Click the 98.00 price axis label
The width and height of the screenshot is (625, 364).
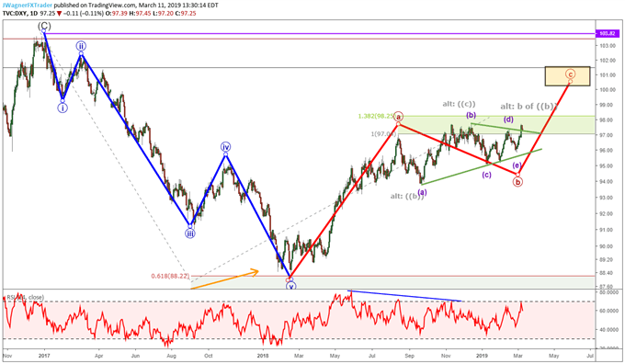click(x=608, y=120)
